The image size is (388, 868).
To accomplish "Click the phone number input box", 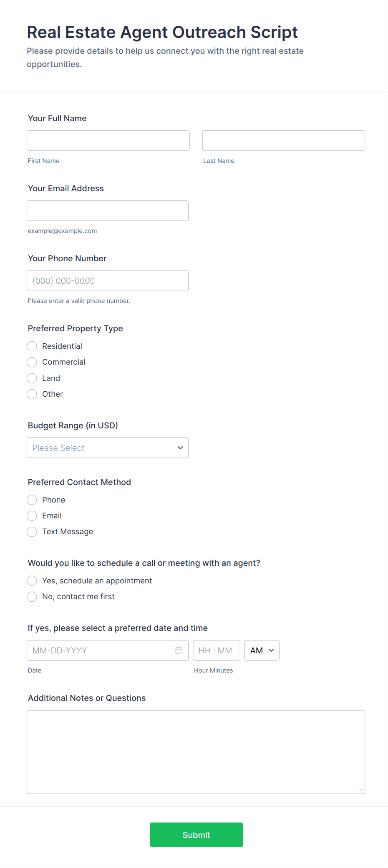I will [108, 280].
